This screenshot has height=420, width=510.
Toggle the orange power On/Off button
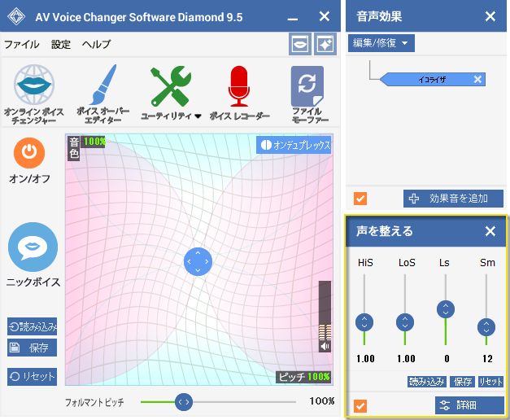point(29,153)
